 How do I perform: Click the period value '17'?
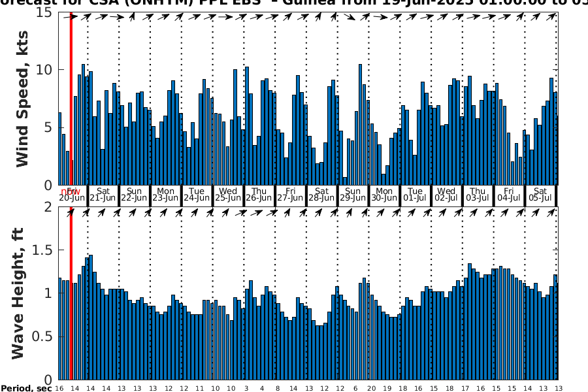tap(465, 388)
